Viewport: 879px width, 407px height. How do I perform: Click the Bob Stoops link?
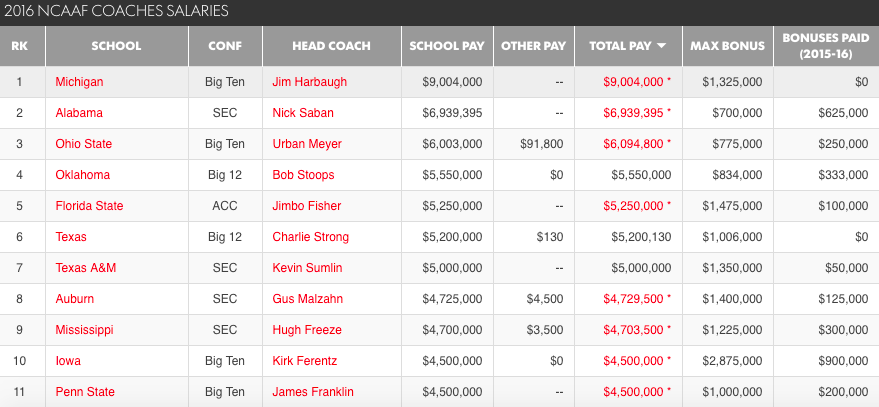tap(302, 175)
